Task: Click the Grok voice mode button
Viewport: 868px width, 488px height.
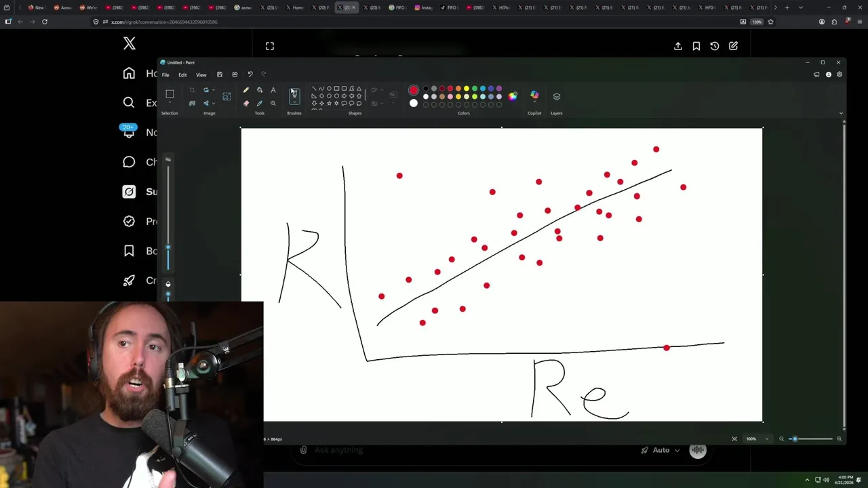Action: pyautogui.click(x=698, y=450)
